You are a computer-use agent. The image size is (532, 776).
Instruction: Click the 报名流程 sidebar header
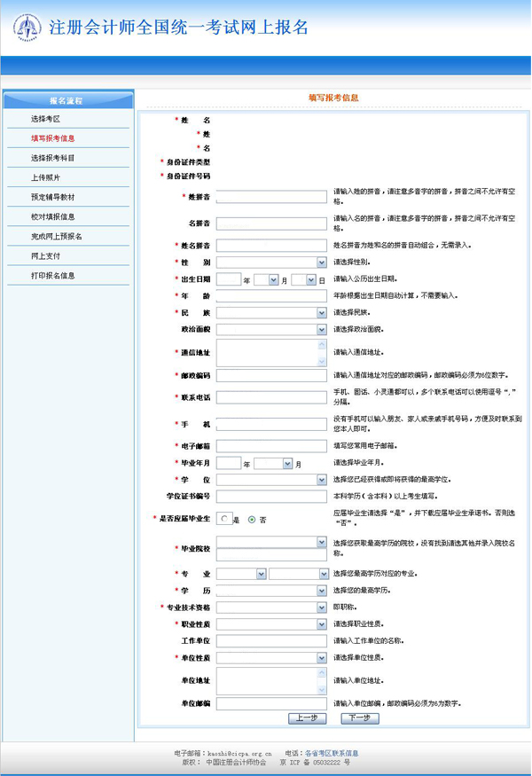(68, 100)
